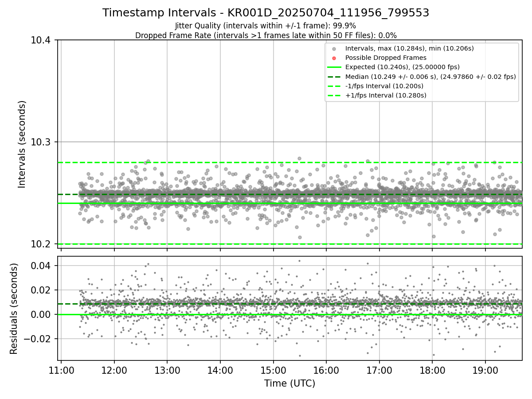The height and width of the screenshot is (399, 532).
Task: Click the 12:00 time tick label
Action: [114, 370]
